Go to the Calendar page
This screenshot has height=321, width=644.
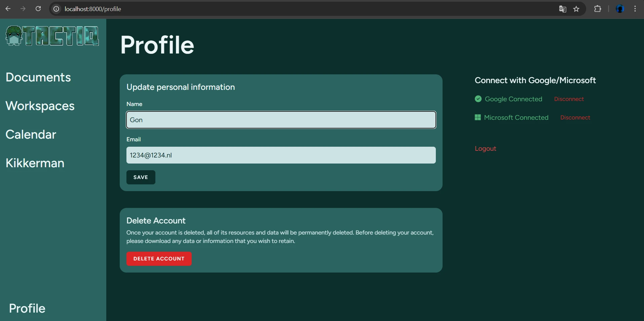point(31,134)
